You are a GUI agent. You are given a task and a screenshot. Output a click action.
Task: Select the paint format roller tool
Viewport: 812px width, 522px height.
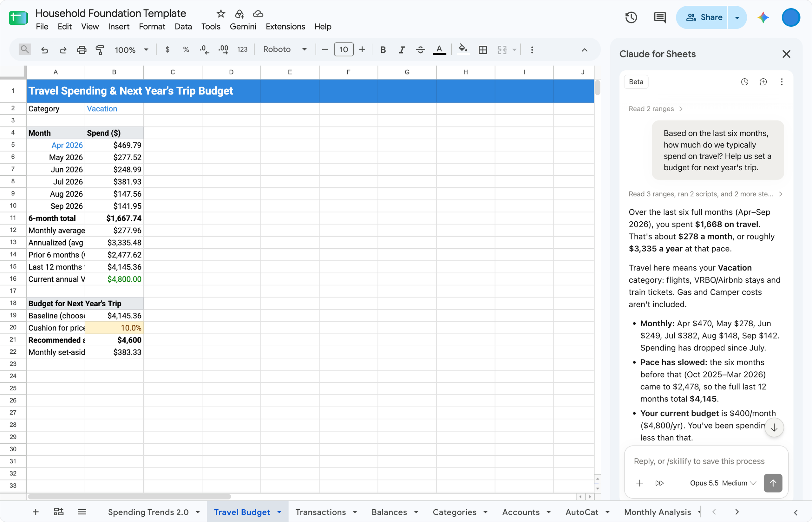tap(100, 50)
